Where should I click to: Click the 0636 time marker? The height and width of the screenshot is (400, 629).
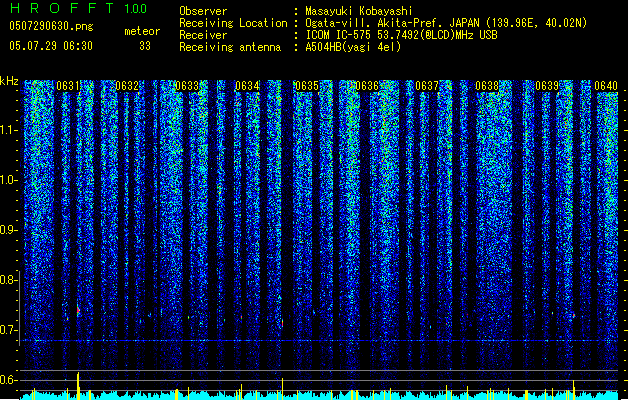click(x=367, y=86)
